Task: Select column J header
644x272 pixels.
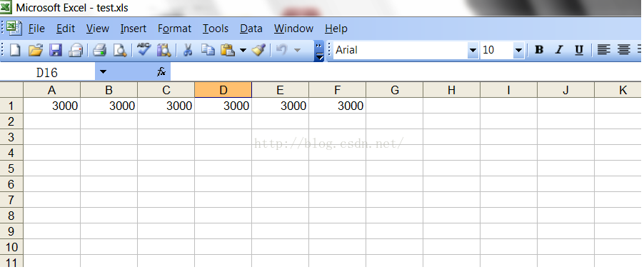Action: coord(565,90)
